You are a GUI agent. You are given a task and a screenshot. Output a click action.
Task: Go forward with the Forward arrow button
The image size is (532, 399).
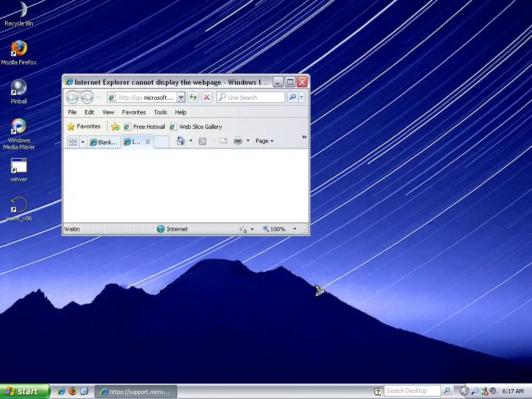(87, 97)
